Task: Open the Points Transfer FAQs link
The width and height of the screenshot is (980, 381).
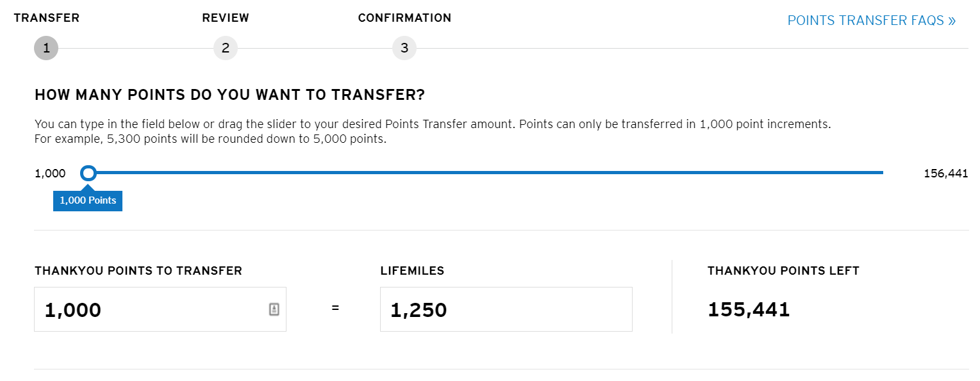Action: point(871,20)
